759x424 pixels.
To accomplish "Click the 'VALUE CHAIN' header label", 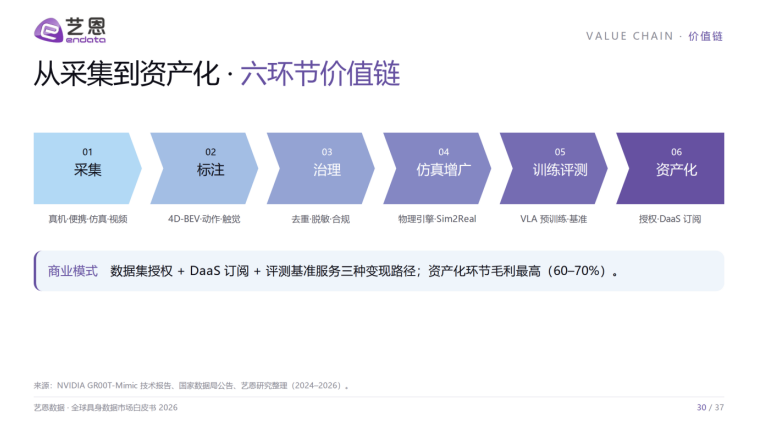I will click(x=629, y=36).
